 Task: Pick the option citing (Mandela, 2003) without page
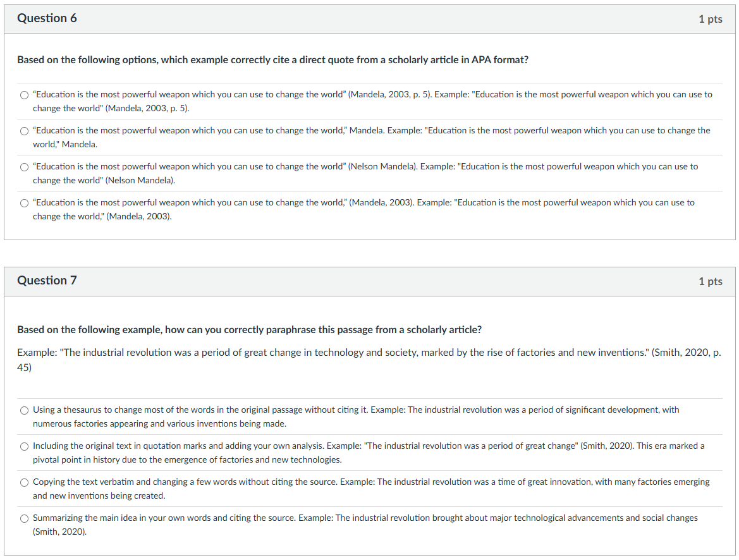click(x=25, y=203)
